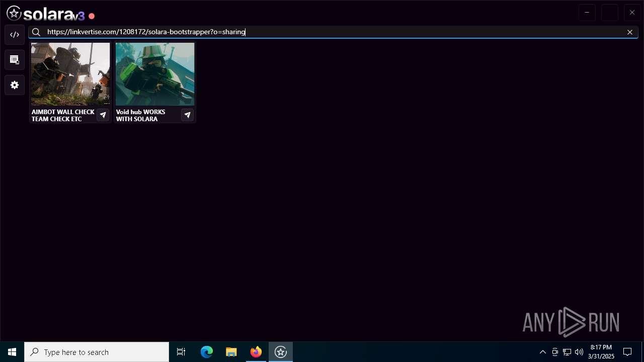This screenshot has width=644, height=362.
Task: Open the network tray icon
Action: (567, 352)
